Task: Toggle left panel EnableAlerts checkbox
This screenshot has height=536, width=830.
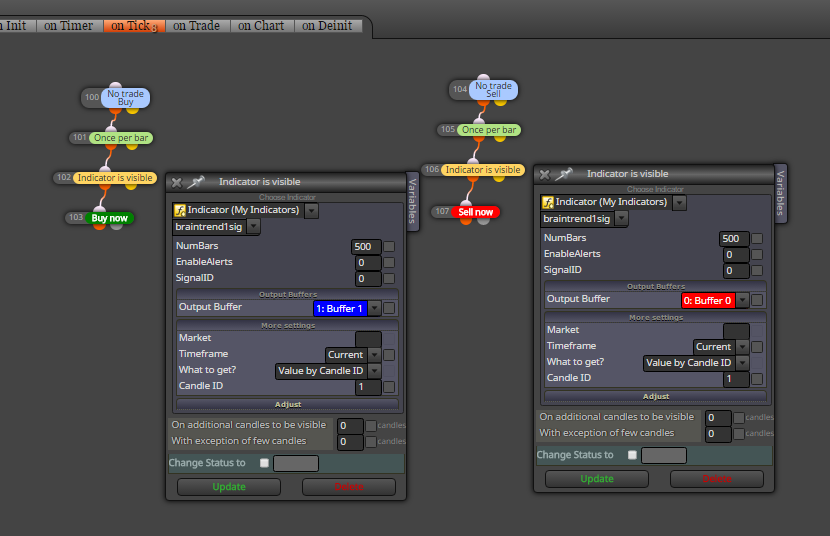Action: pyautogui.click(x=389, y=262)
